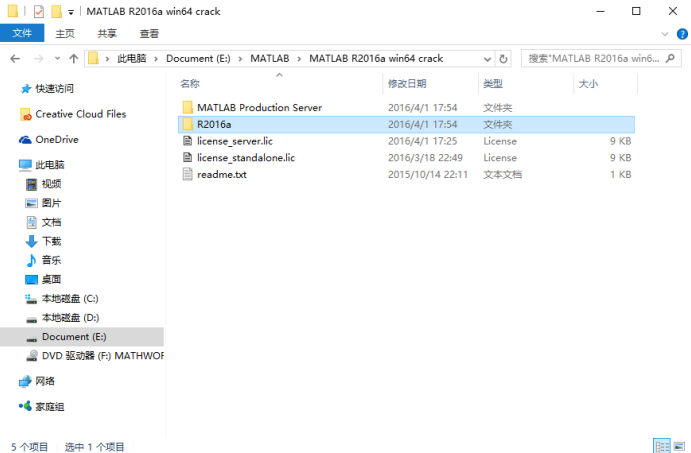The height and width of the screenshot is (453, 691).
Task: Switch to the 共享 ribbon tab
Action: pyautogui.click(x=107, y=33)
